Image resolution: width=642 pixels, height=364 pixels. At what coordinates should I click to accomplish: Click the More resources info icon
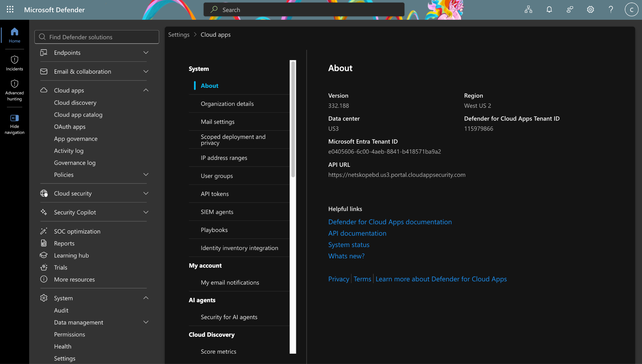pyautogui.click(x=44, y=279)
